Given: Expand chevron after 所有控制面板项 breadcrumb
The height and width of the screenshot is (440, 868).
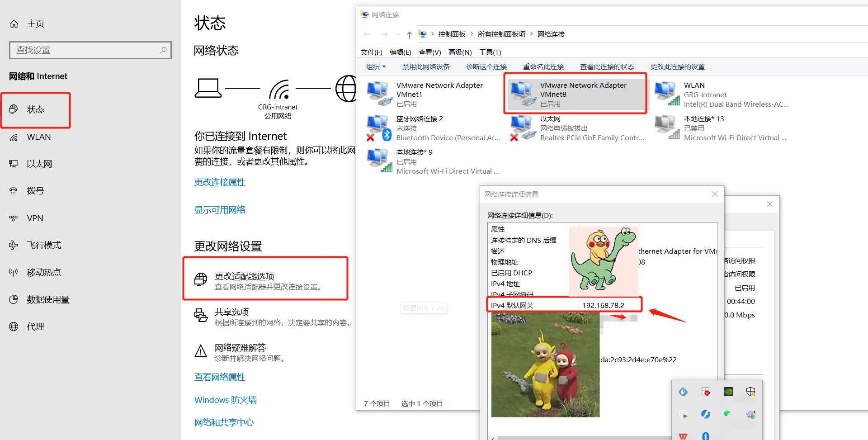Looking at the screenshot, I should [x=532, y=34].
